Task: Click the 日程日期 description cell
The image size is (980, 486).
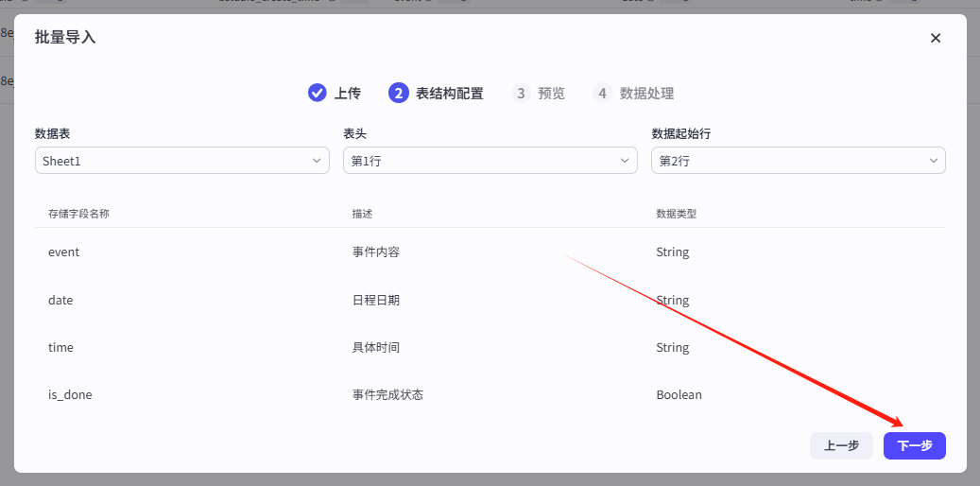Action: 376,300
